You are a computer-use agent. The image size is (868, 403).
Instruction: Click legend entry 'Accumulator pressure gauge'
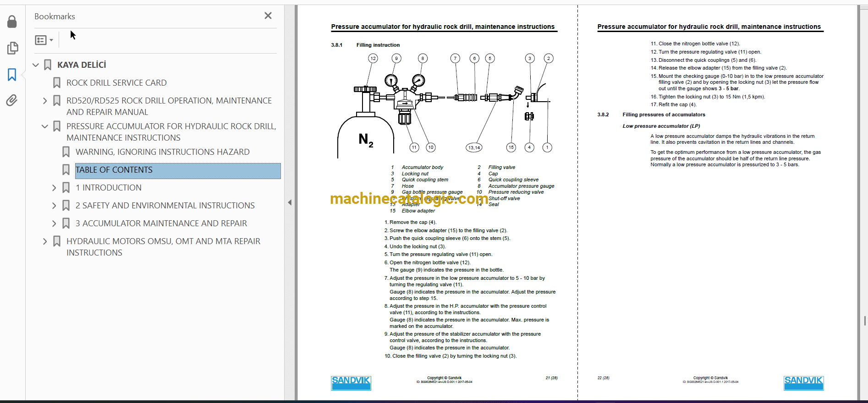point(521,186)
